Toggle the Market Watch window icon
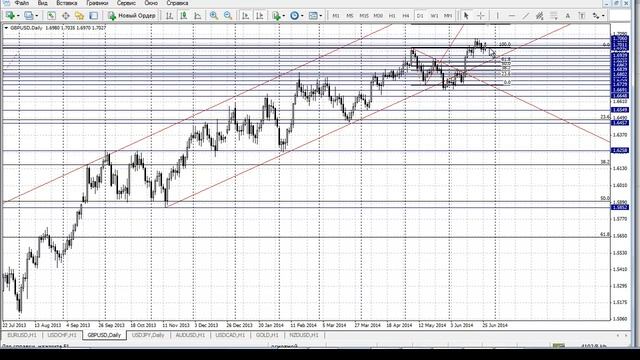 point(51,16)
